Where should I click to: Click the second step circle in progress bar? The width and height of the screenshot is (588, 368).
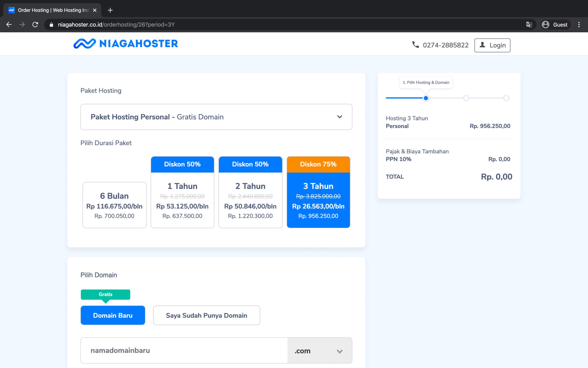tap(466, 98)
